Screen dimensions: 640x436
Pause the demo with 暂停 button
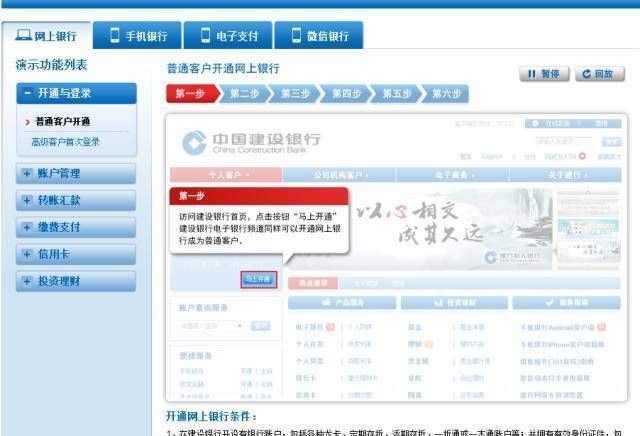(x=544, y=74)
